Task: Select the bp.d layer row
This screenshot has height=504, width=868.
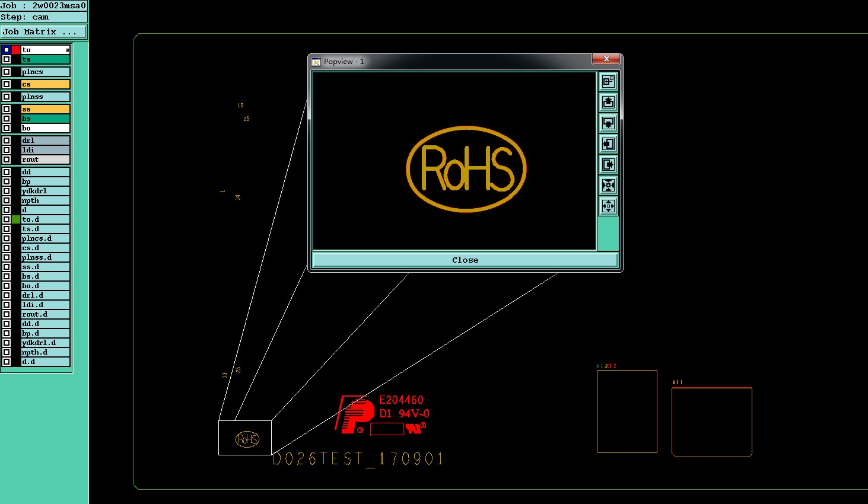Action: point(46,333)
